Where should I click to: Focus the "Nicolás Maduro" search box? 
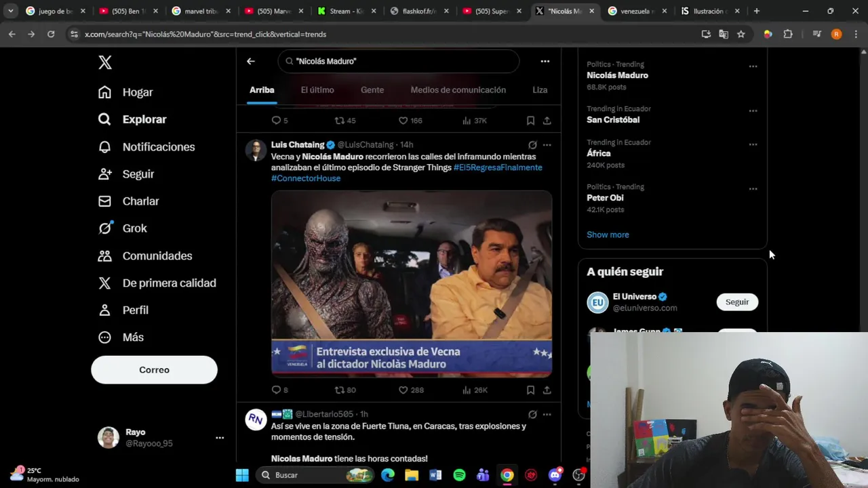pyautogui.click(x=398, y=61)
